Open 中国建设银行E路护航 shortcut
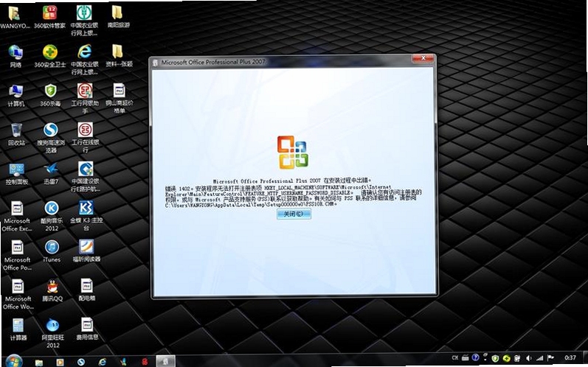 pyautogui.click(x=86, y=177)
